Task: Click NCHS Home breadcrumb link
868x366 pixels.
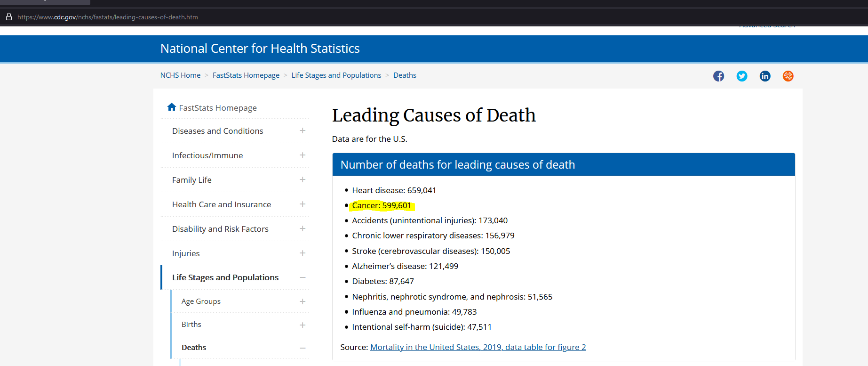Action: [180, 75]
